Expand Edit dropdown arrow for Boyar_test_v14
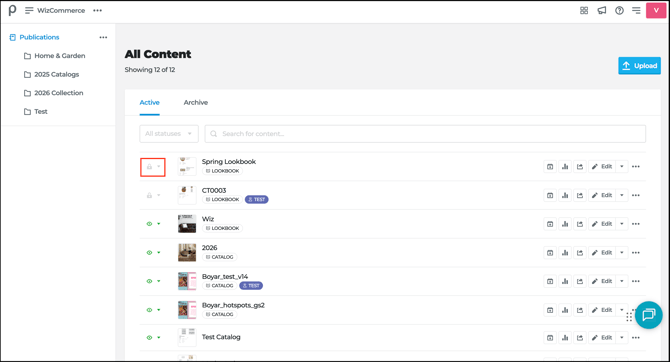Screen dimensions: 670x362 tap(622, 281)
